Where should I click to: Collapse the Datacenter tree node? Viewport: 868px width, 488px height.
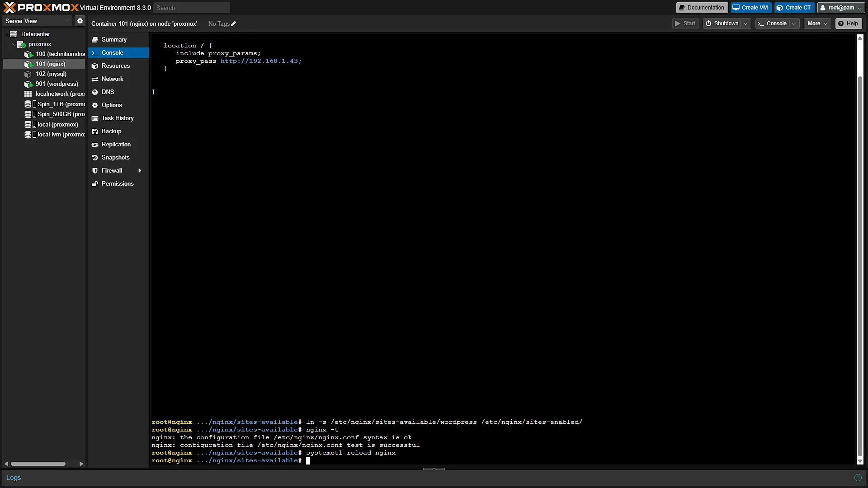coord(6,34)
